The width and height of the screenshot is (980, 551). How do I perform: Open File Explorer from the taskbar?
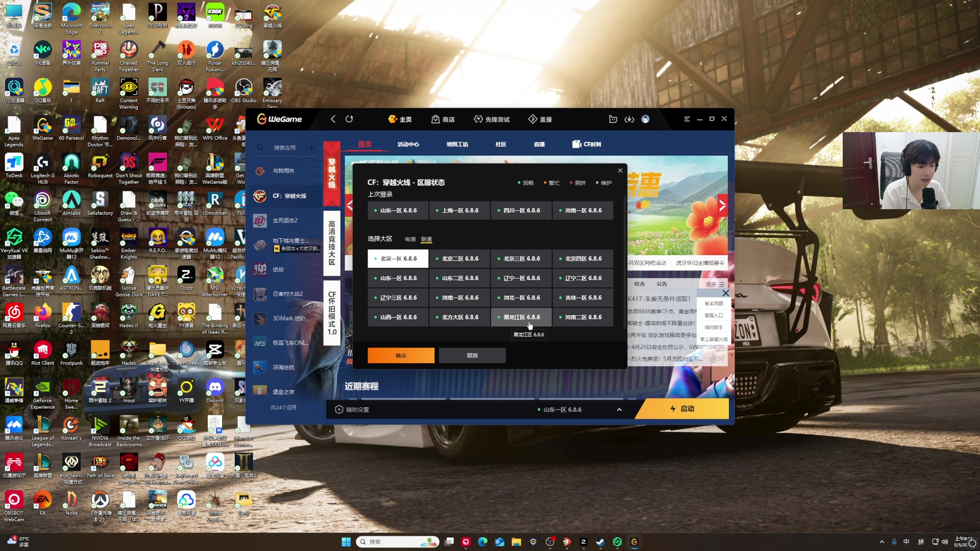pos(517,542)
